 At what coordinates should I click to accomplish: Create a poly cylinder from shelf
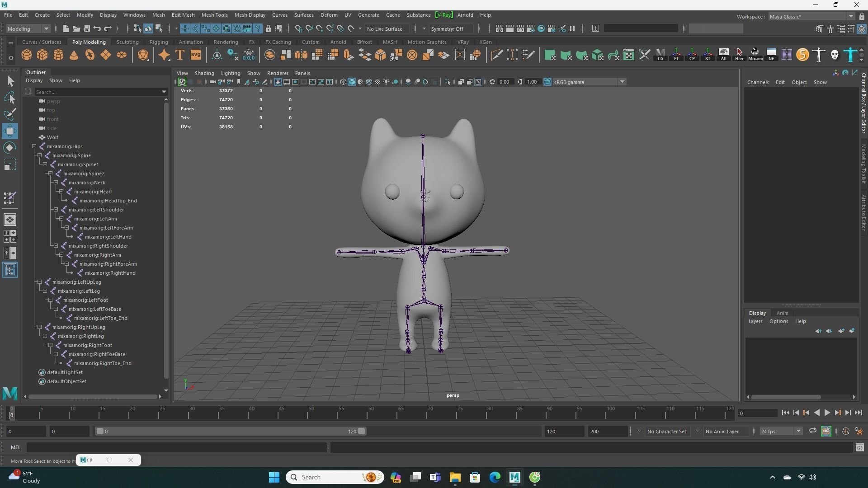(x=58, y=55)
